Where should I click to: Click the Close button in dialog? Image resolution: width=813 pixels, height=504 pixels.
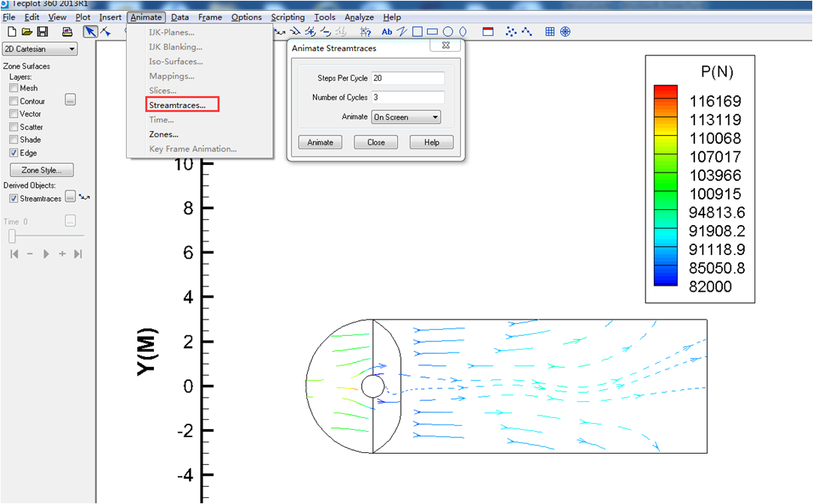click(376, 142)
